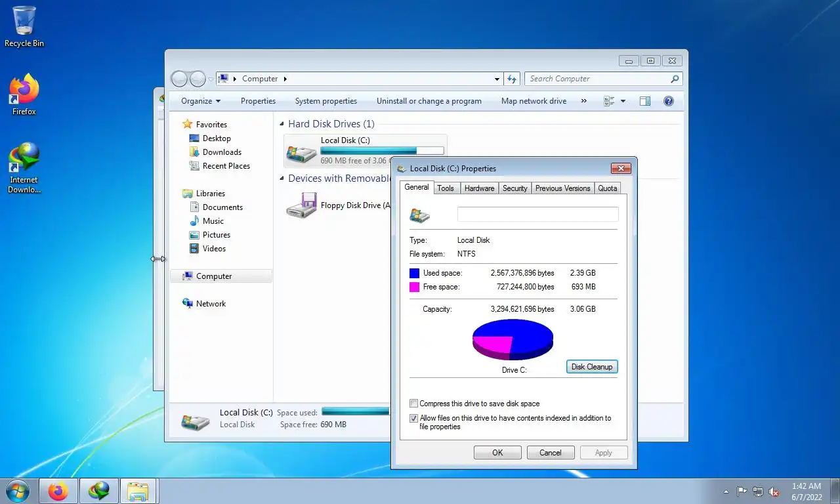Click the Disk Cleanup button
The height and width of the screenshot is (504, 840).
(592, 367)
